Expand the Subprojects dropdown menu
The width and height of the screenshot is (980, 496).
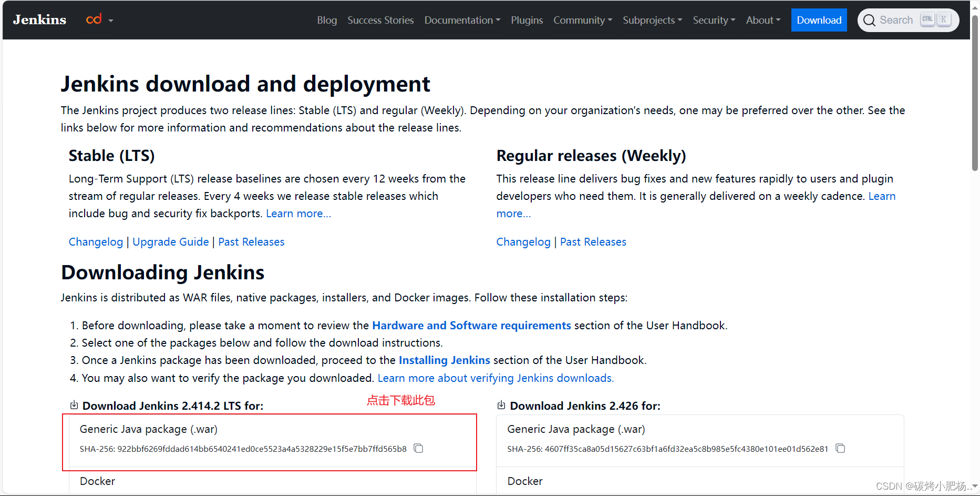[x=653, y=20]
